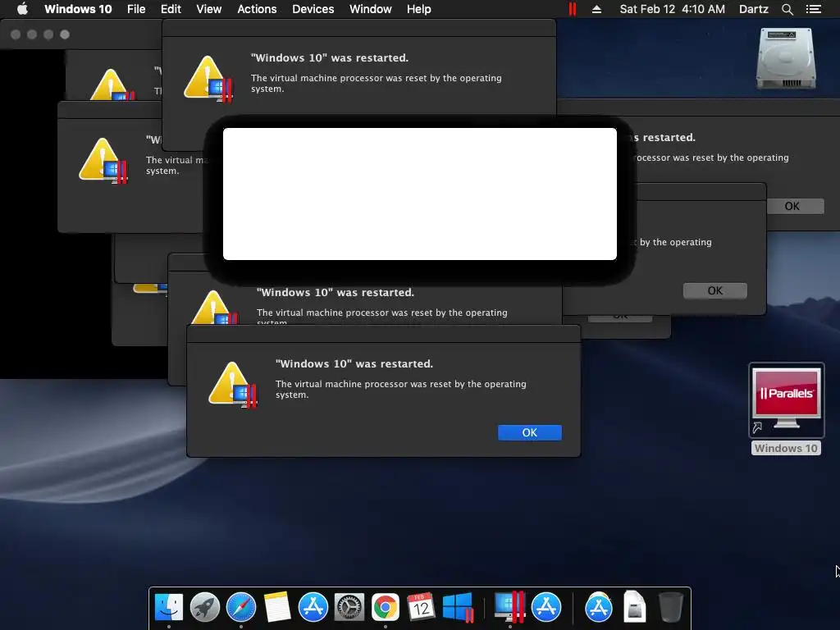Open System Preferences from the Dock
Viewport: 840px width, 630px height.
349,607
